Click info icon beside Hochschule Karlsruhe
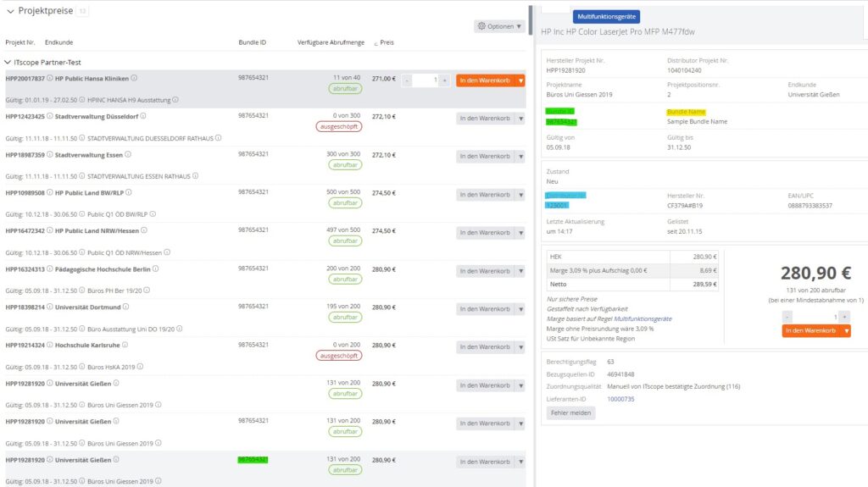 125,345
